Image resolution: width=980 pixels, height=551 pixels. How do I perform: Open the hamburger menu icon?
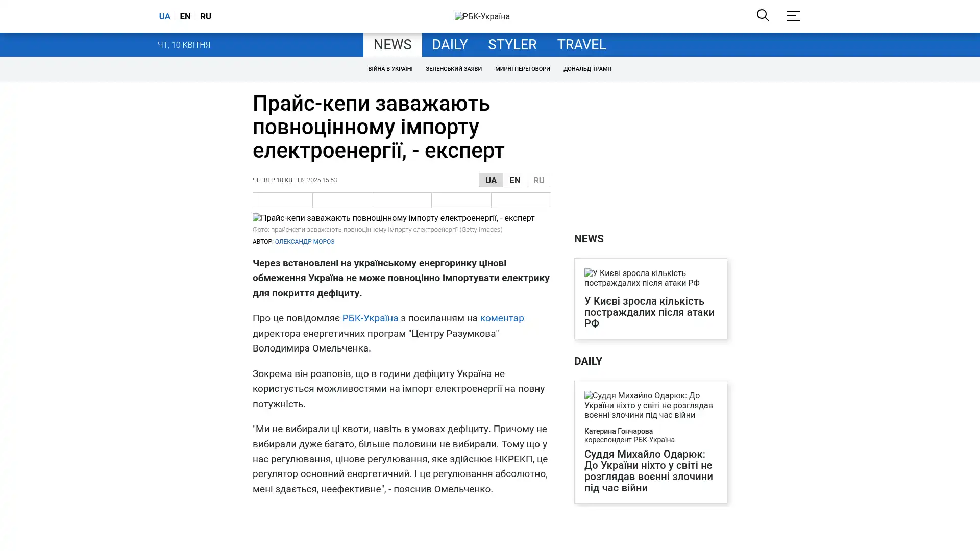click(x=793, y=15)
